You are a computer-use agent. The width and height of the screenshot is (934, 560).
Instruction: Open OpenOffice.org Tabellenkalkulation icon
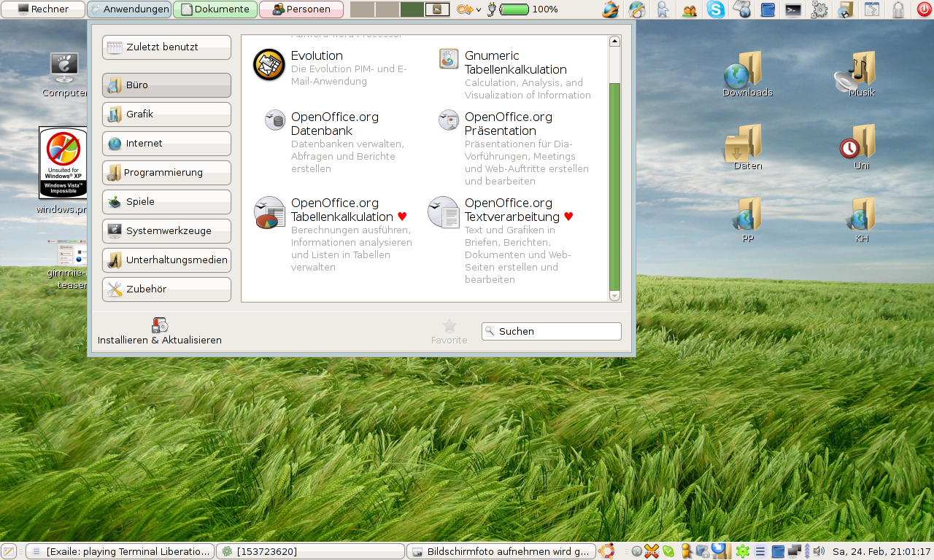pyautogui.click(x=269, y=212)
